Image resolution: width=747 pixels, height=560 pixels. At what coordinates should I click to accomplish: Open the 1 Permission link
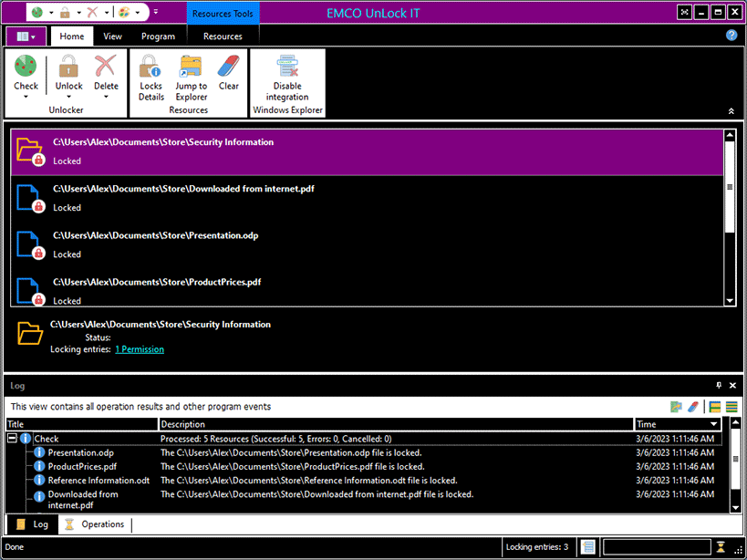(140, 349)
